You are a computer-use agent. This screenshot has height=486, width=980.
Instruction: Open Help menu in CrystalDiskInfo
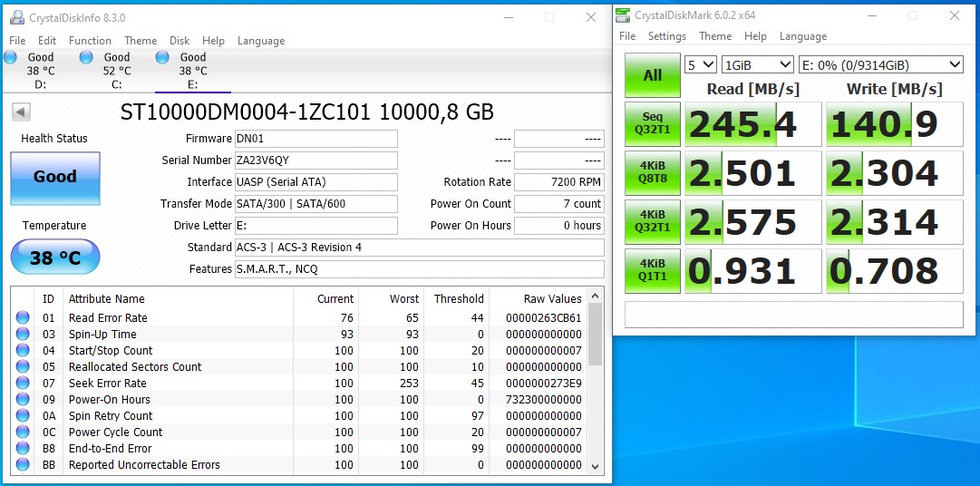(x=213, y=41)
